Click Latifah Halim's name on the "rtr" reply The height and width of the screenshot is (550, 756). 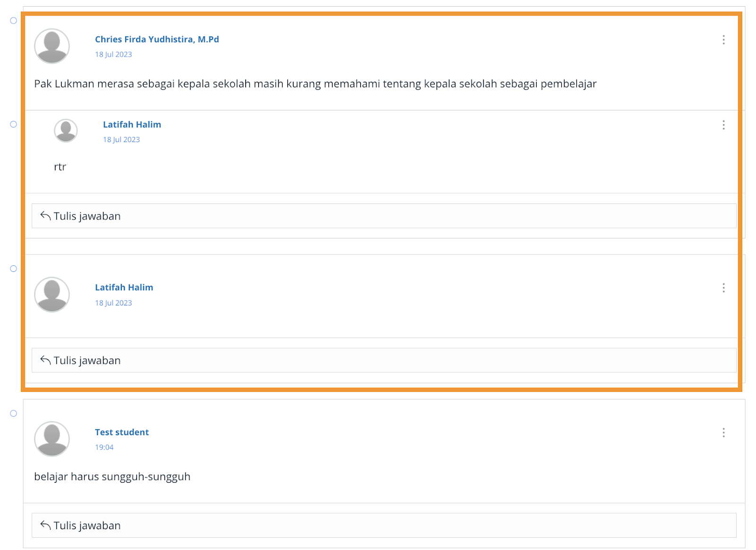coord(132,125)
